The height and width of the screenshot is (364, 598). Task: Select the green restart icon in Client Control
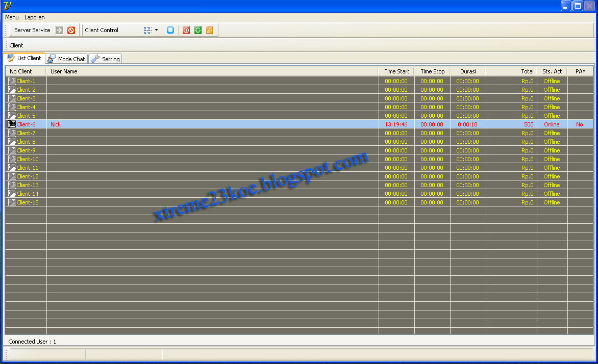[x=197, y=30]
